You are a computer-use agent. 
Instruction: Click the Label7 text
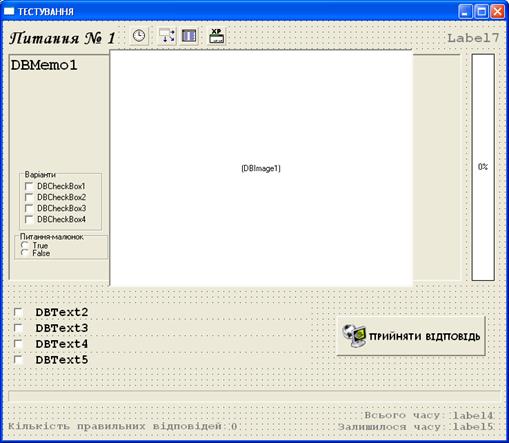(x=473, y=38)
